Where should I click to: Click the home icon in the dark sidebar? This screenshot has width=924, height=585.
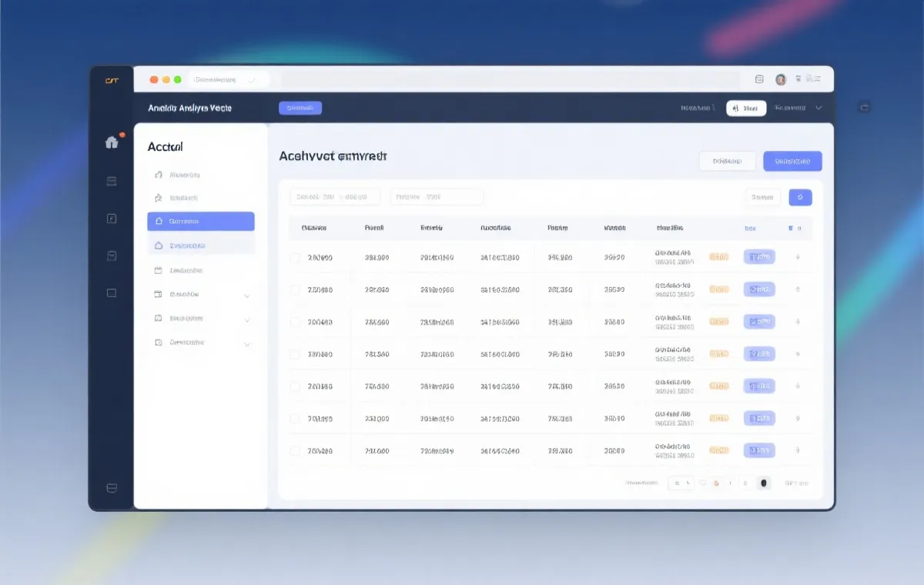point(112,142)
